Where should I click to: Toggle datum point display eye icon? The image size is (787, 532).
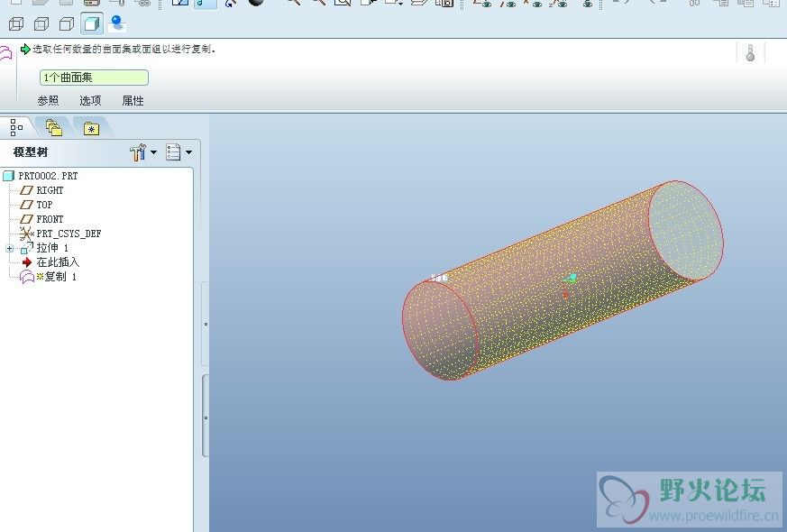(534, 3)
